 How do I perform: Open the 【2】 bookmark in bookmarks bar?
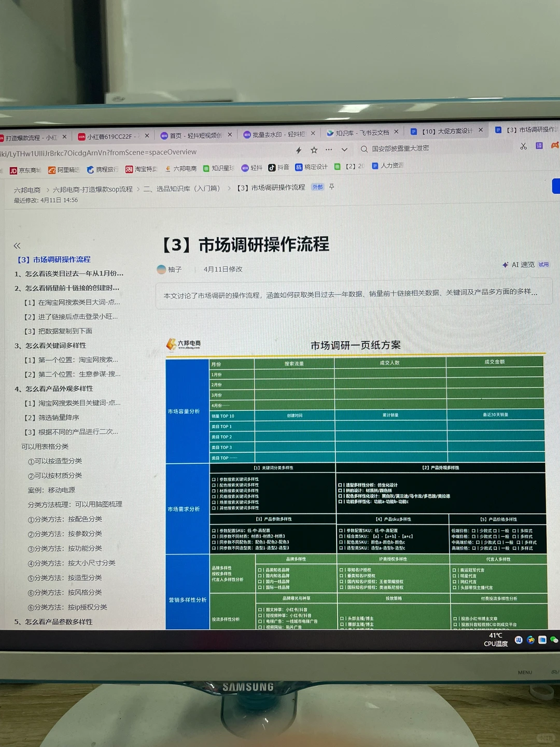[x=349, y=166]
